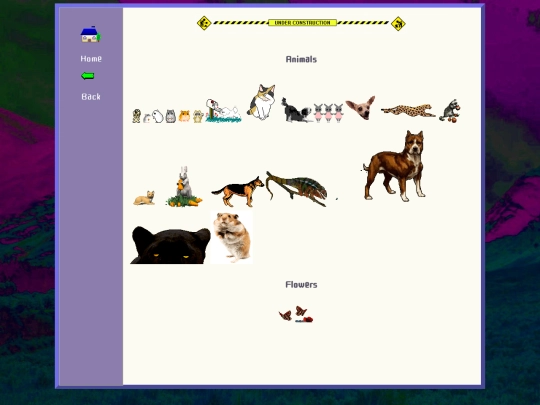Click the gray hamster sprite
Viewport: 540px width, 405px height.
click(170, 116)
